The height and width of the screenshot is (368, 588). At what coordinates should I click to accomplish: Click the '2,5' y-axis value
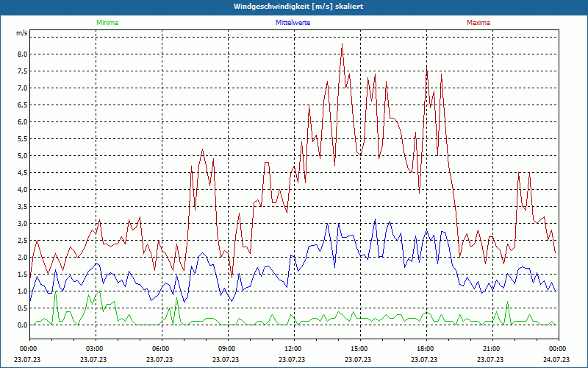(22, 240)
